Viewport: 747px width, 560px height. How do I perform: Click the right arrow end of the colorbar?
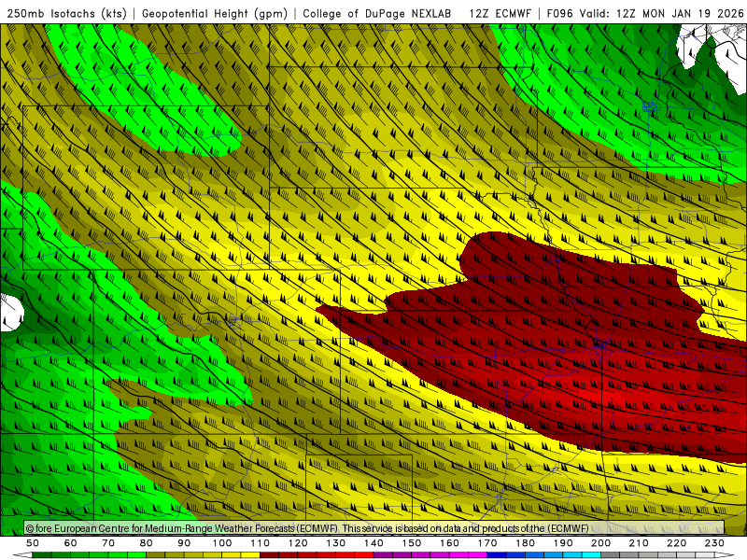[725, 555]
